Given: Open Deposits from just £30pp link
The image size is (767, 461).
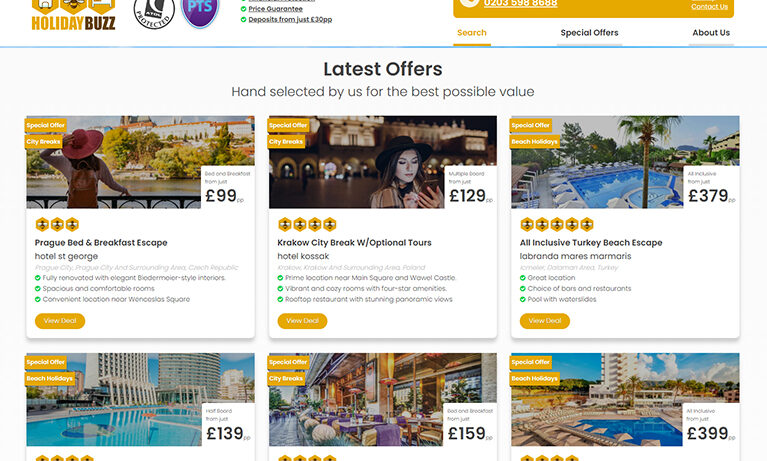Looking at the screenshot, I should pos(290,20).
